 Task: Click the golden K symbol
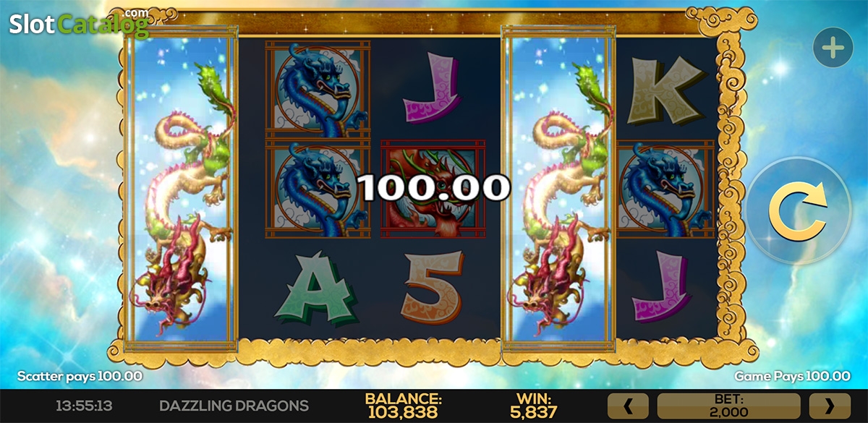point(665,88)
